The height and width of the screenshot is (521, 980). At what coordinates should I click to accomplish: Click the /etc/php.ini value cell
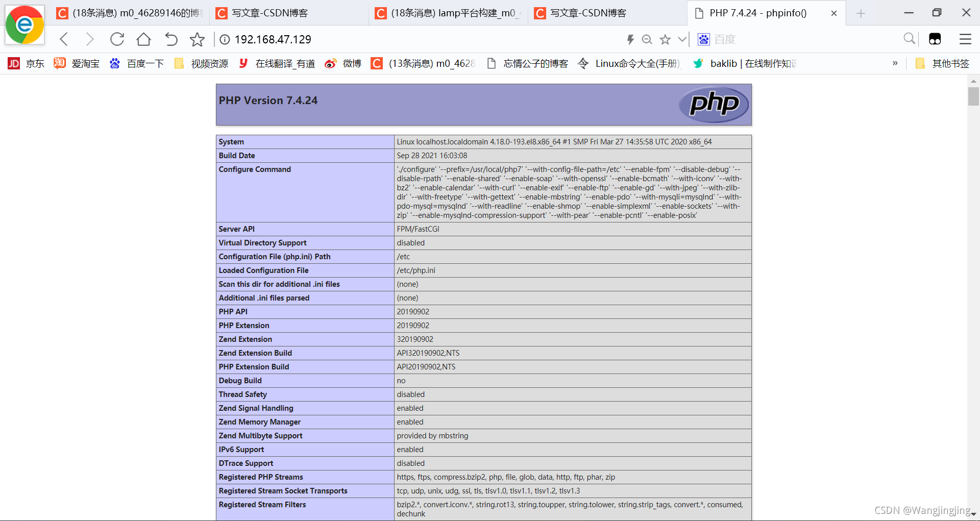pos(573,270)
